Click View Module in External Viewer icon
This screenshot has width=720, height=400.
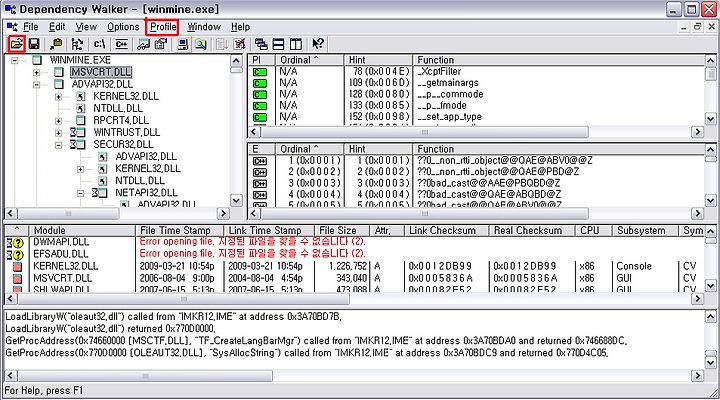tap(143, 44)
